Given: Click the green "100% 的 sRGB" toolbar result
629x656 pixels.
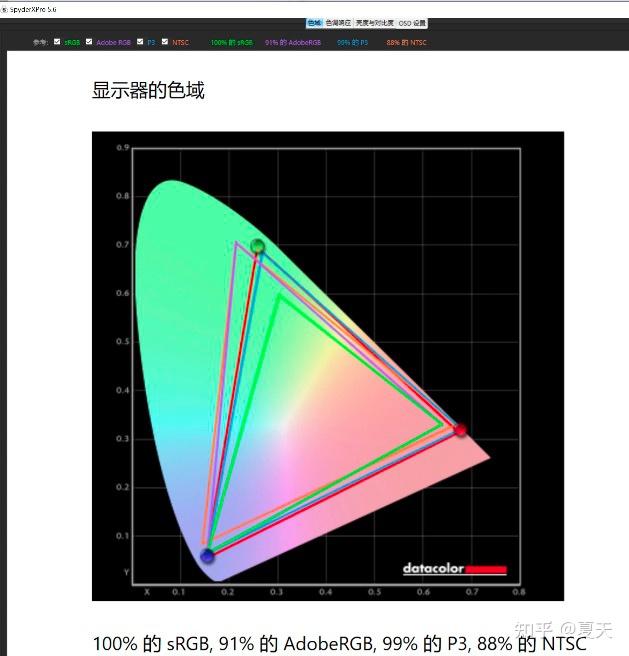Looking at the screenshot, I should tap(231, 43).
